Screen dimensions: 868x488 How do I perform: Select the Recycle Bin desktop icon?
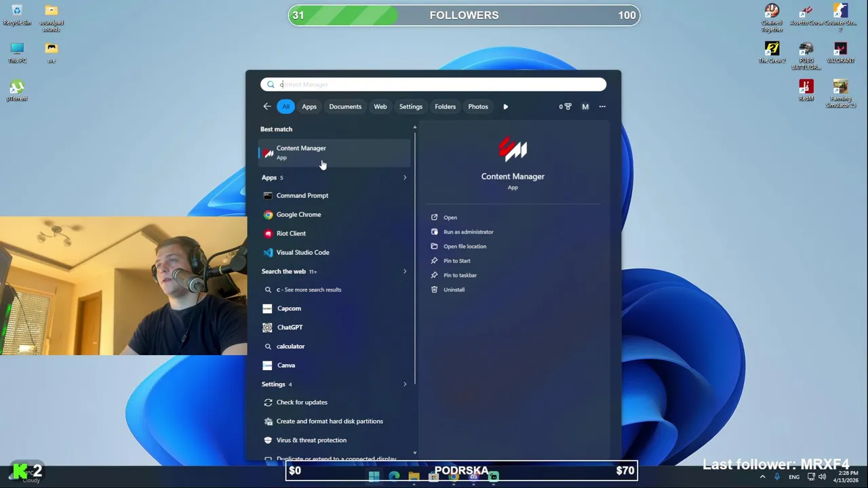coord(17,15)
